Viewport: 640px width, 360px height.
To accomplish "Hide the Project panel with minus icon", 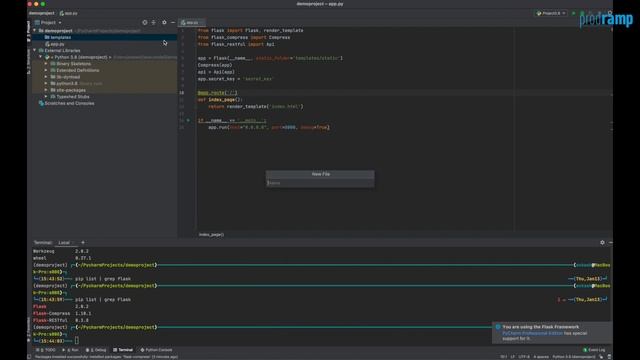I will 173,22.
